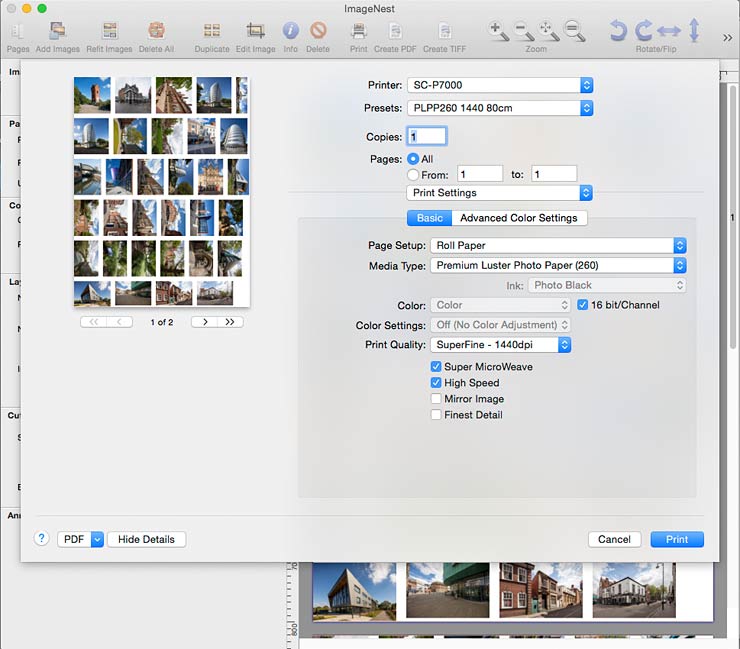This screenshot has width=740, height=649.
Task: Go to last preview page
Action: click(230, 322)
